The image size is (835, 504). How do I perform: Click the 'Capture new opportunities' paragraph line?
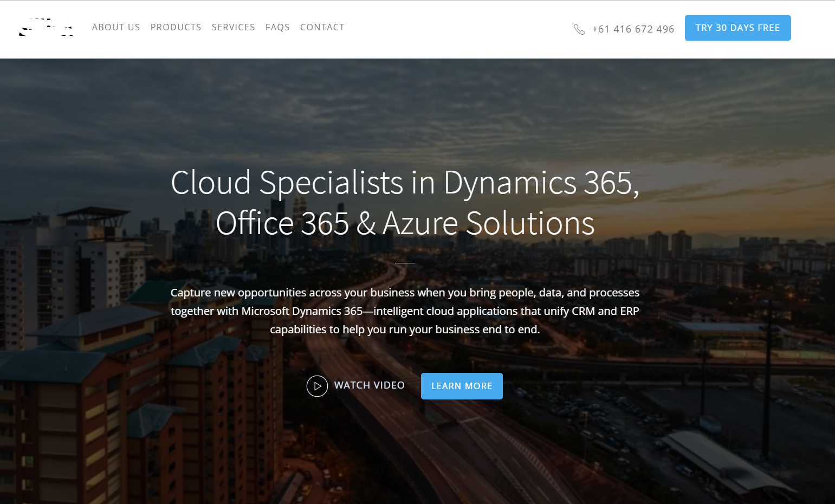(x=405, y=293)
